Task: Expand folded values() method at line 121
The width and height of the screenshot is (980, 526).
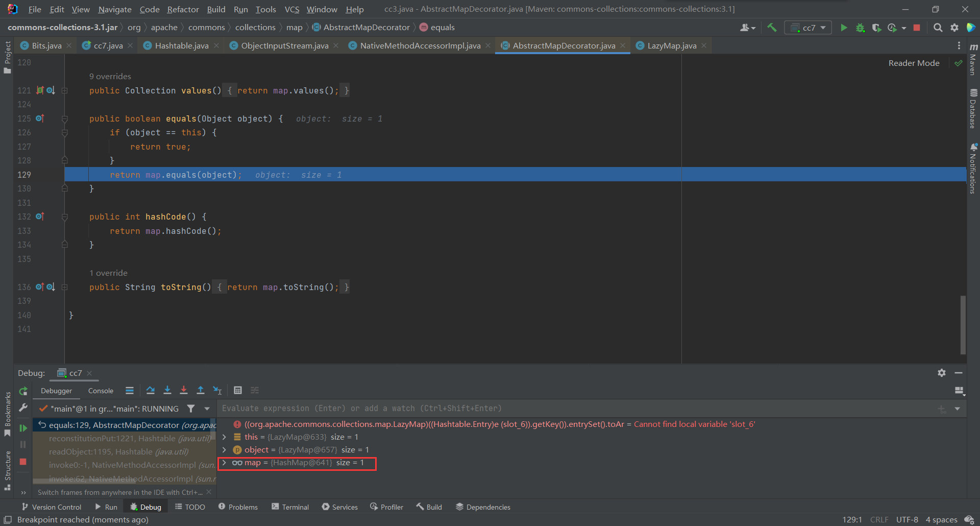Action: (65, 91)
